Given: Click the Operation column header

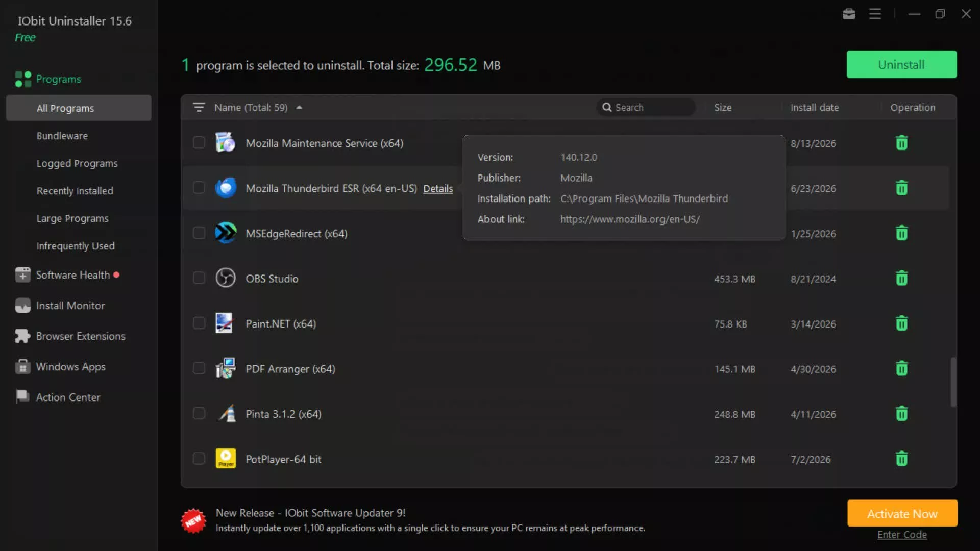Looking at the screenshot, I should coord(913,107).
